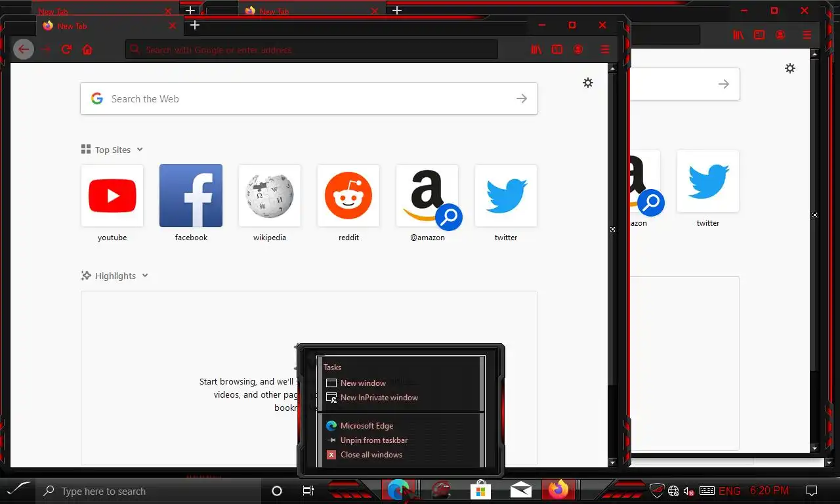Click Search the Web box in front window
Viewport: 840px width, 504px height.
pyautogui.click(x=309, y=98)
